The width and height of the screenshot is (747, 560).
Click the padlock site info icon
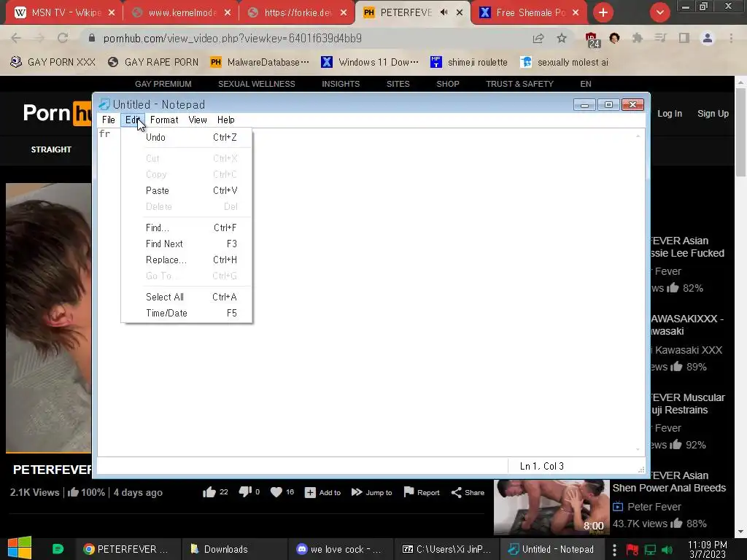tap(92, 38)
